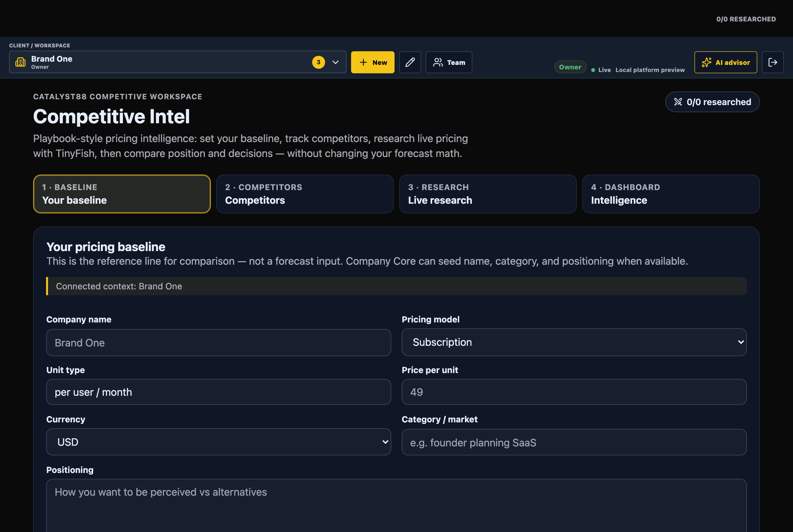Click the 0/0 RESEARCHED text in top bar

point(746,19)
